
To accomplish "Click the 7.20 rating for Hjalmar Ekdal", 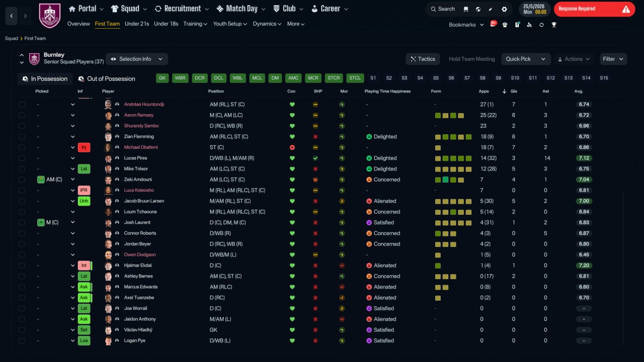I will coord(584,265).
